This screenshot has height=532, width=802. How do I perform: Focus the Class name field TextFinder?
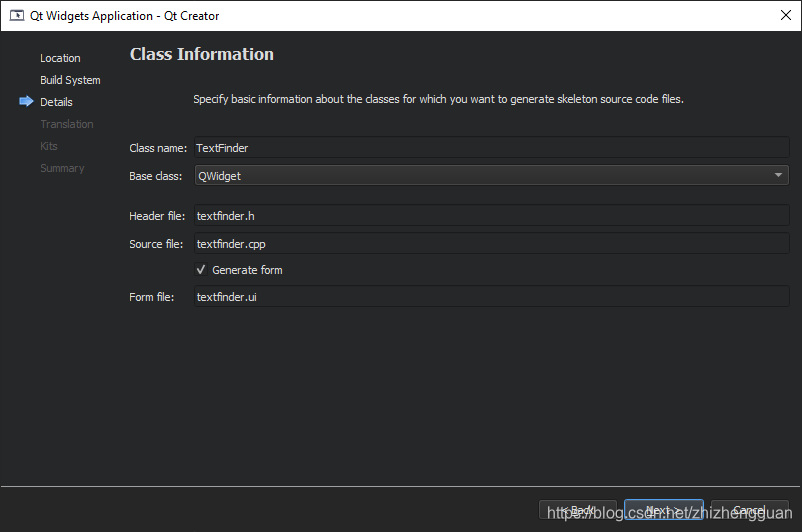492,147
